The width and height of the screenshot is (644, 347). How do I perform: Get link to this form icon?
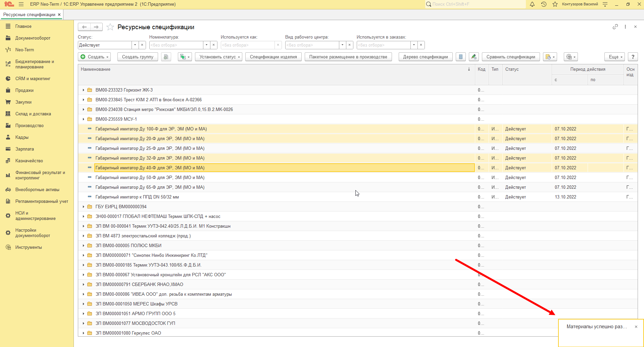(615, 27)
